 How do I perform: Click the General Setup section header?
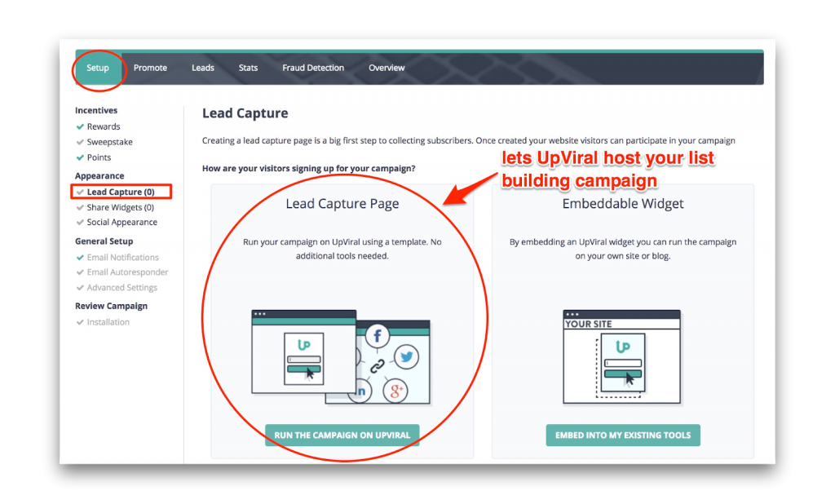point(104,241)
